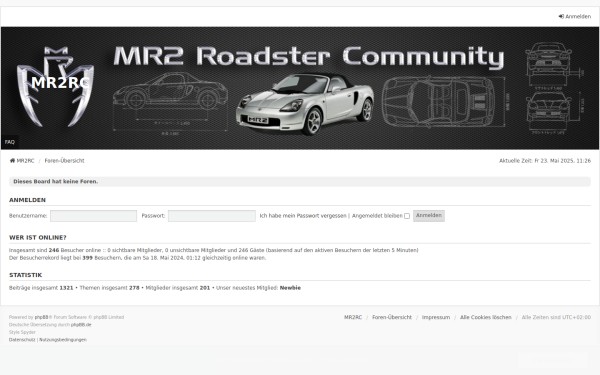Screen dimensions: 600x375
Task: Click the "WER IST ONLINE?" heading
Action: [38, 238]
